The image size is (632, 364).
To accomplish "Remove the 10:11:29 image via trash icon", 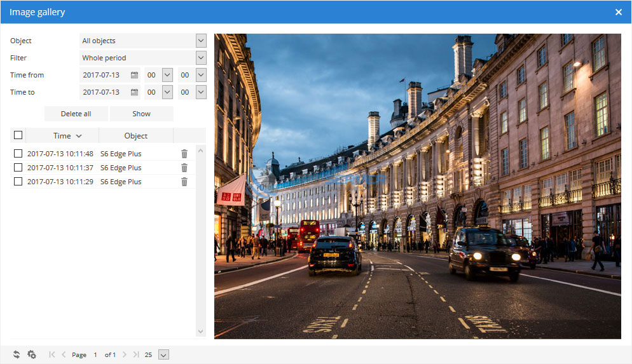I will click(184, 182).
